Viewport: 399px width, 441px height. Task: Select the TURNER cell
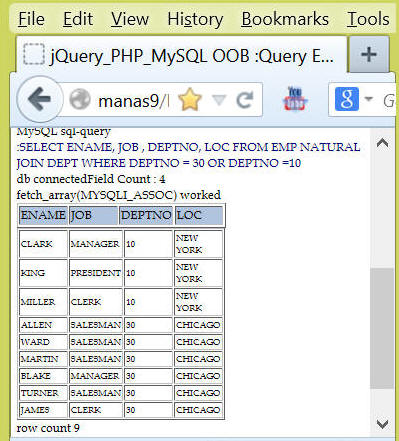click(x=43, y=393)
